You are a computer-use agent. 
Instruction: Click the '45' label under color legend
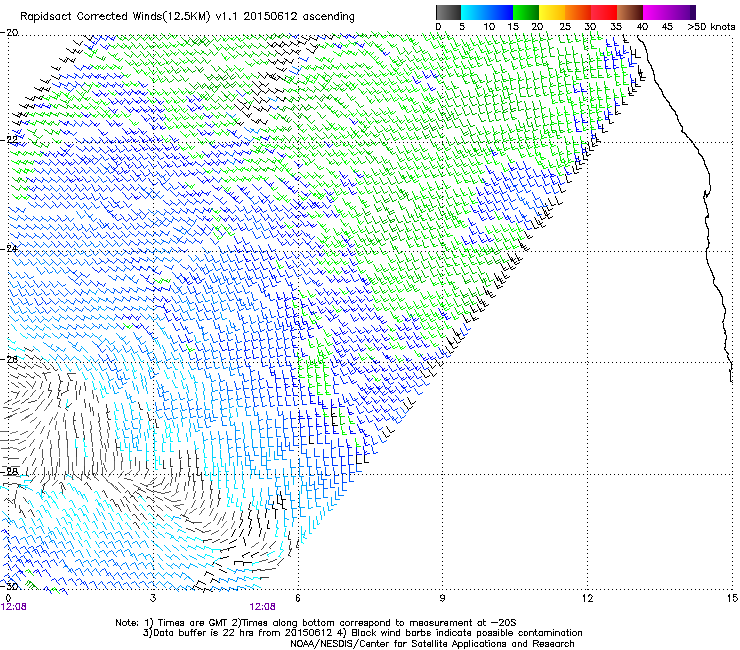(667, 26)
